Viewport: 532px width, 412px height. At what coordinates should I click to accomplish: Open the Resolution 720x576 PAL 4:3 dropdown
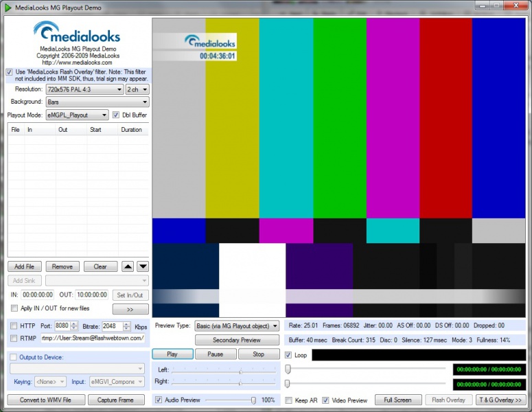[85, 89]
